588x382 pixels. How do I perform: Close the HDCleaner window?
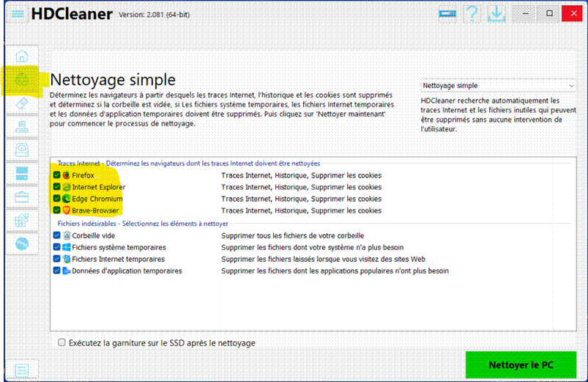pyautogui.click(x=572, y=13)
